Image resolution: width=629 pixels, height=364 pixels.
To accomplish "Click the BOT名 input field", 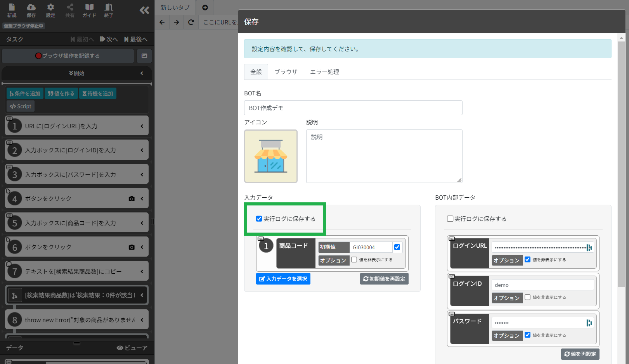I will click(353, 108).
